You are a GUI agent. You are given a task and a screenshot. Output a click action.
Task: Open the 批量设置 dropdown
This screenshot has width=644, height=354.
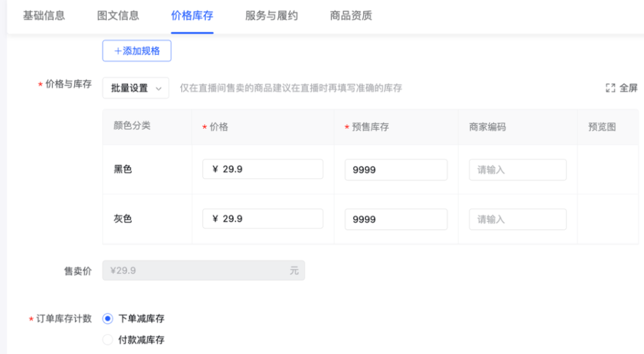(135, 88)
